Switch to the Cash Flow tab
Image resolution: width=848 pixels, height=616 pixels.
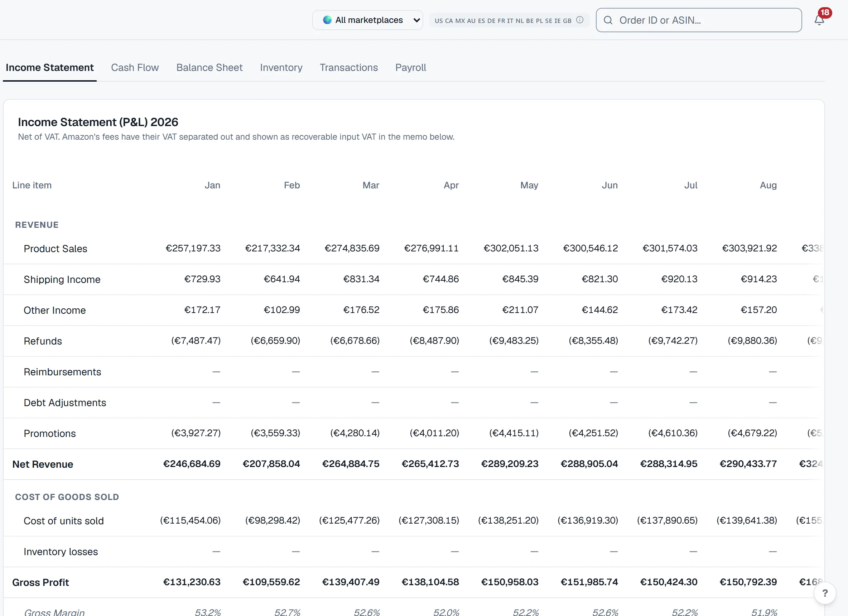tap(135, 67)
